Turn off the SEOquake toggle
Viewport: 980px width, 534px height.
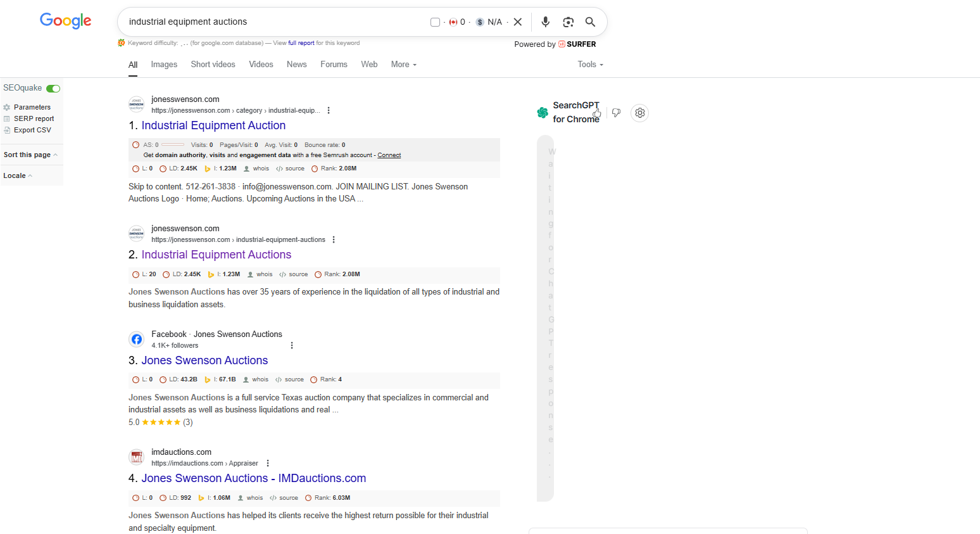(x=53, y=88)
